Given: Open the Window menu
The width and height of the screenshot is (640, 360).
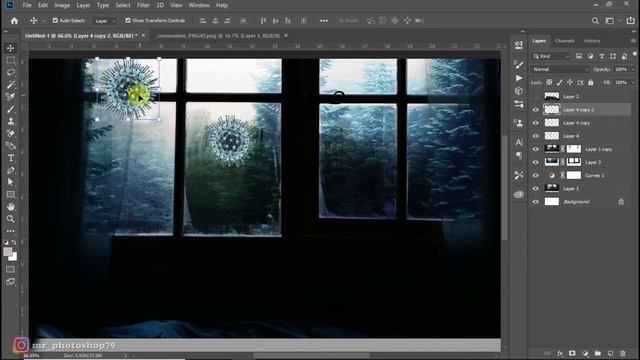Looking at the screenshot, I should point(199,5).
